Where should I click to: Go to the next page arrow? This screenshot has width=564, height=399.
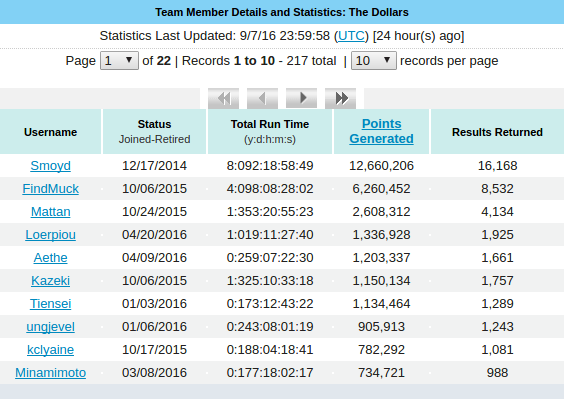click(301, 98)
